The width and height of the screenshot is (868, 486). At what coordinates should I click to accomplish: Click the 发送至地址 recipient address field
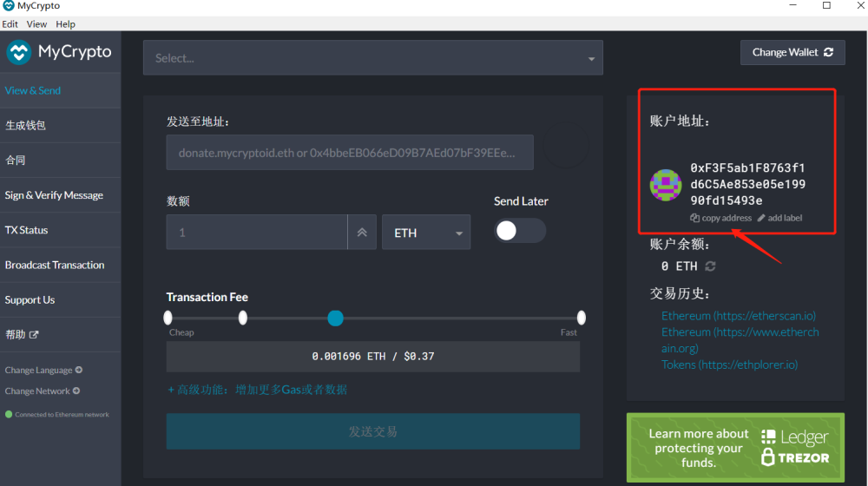tap(350, 152)
